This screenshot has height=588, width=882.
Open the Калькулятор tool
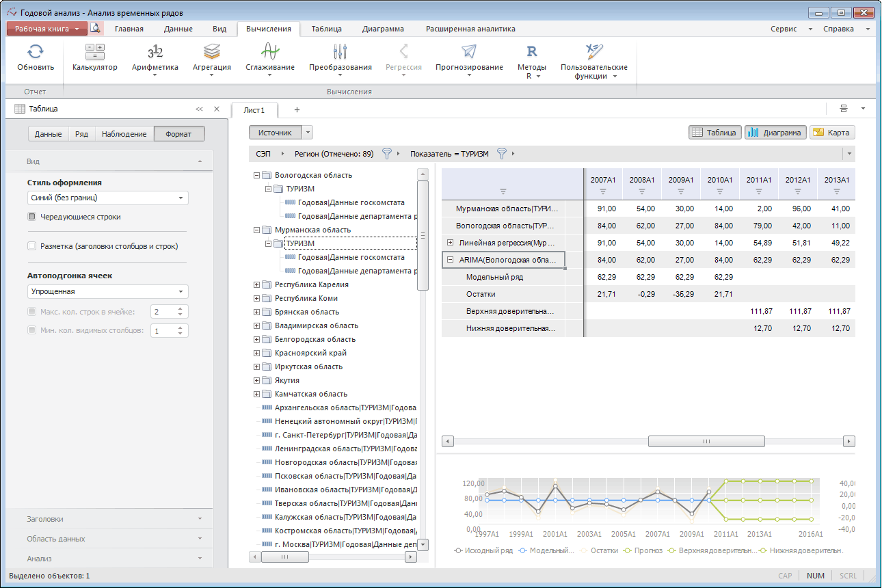95,52
